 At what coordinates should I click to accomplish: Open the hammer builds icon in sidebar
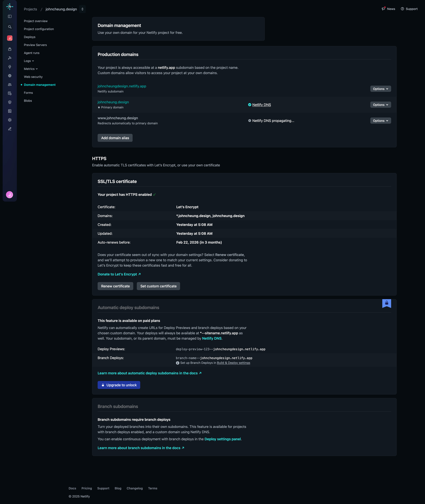(10, 58)
